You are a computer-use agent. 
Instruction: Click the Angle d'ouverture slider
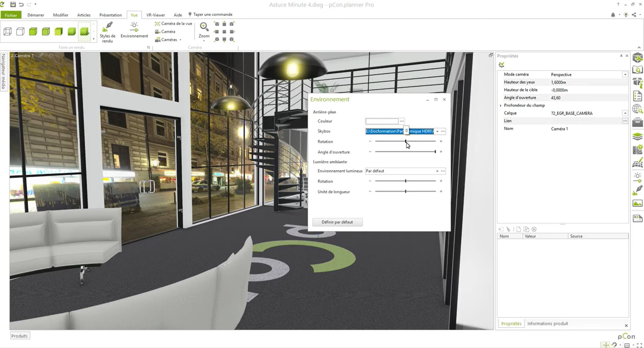[x=405, y=152]
